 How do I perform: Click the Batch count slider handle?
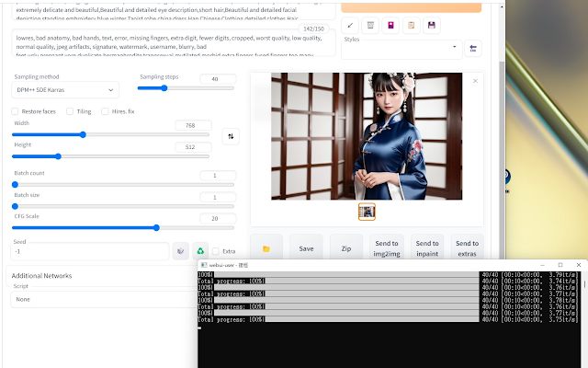pyautogui.click(x=15, y=184)
